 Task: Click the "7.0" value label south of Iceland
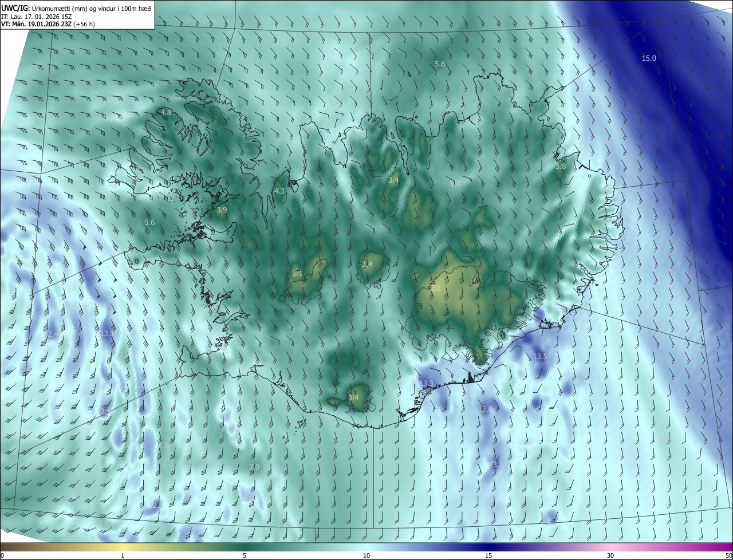(254, 467)
